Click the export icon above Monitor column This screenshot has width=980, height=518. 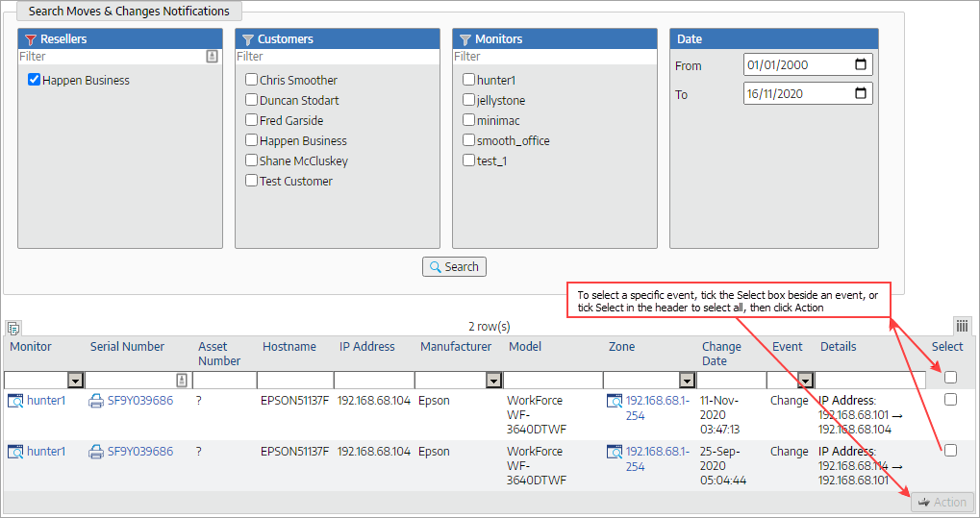13,328
